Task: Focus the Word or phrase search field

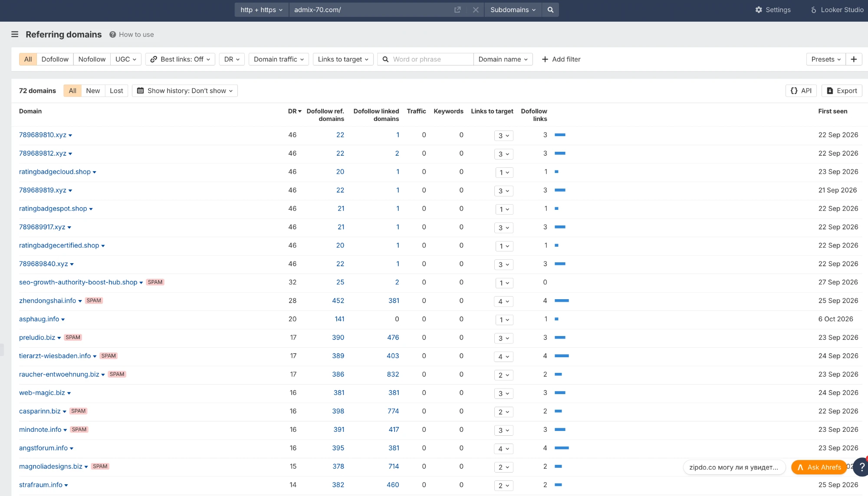Action: click(425, 59)
